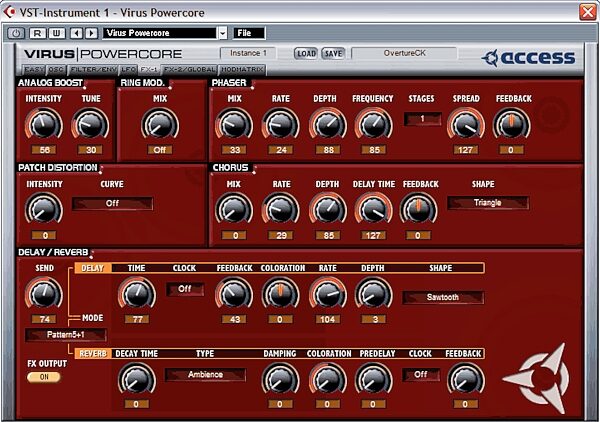
Task: Click the Analog Boost Intensity knob
Action: pyautogui.click(x=44, y=124)
